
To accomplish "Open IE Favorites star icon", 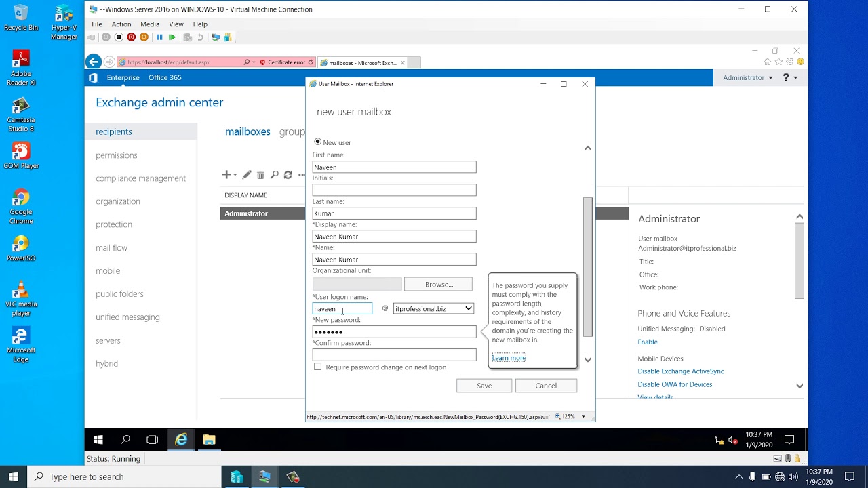I will 778,62.
